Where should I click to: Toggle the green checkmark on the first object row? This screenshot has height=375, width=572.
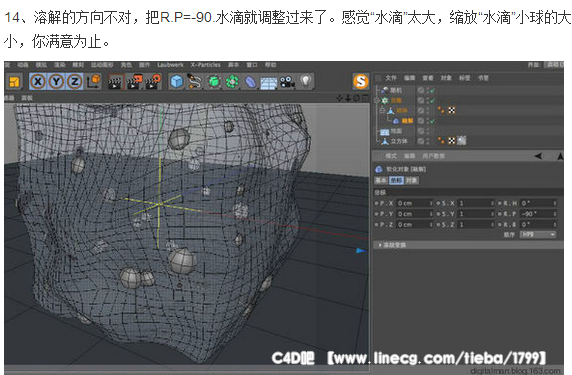point(432,90)
